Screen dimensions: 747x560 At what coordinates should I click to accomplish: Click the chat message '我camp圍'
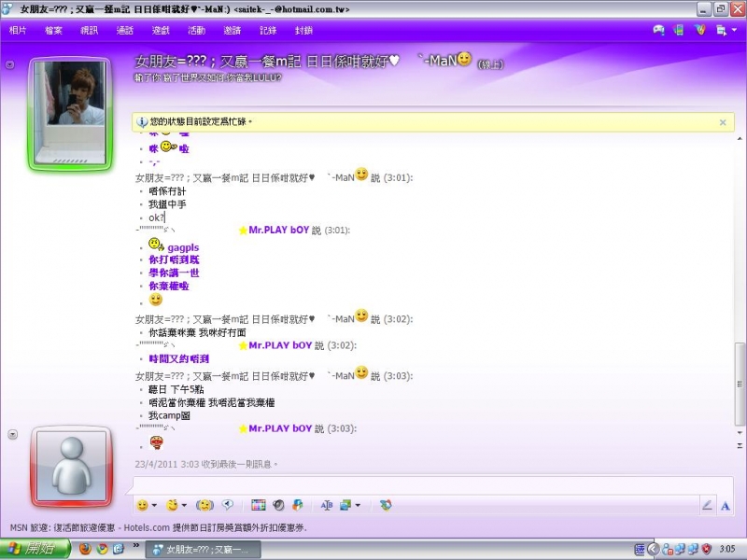169,415
